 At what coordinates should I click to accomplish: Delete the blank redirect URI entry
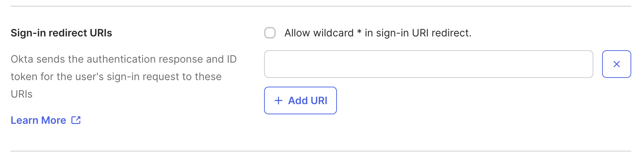tap(616, 64)
